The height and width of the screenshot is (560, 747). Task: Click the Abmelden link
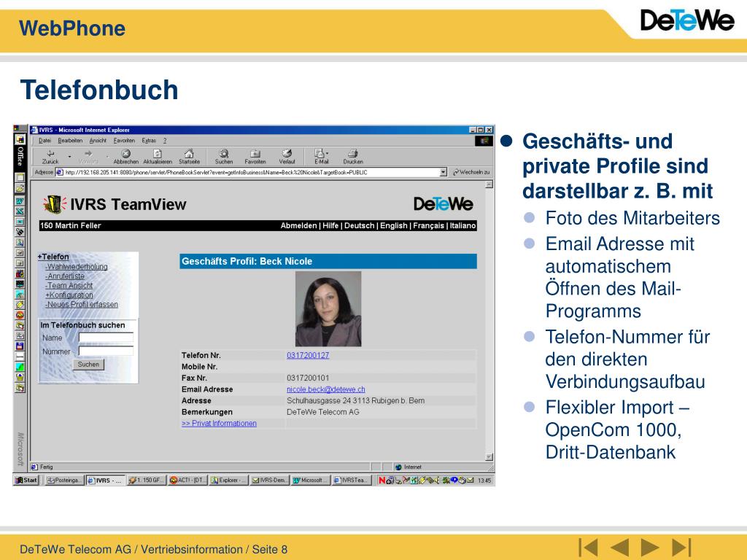(298, 226)
